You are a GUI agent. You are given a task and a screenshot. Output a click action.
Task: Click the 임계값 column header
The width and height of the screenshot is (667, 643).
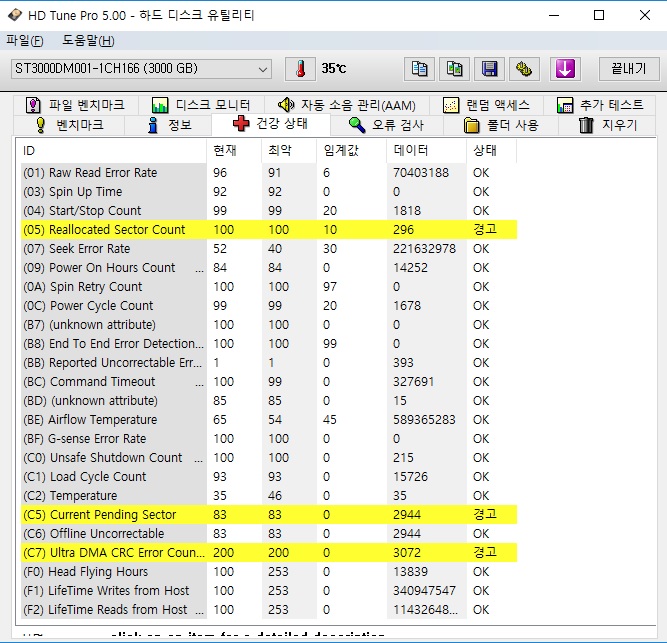click(351, 151)
